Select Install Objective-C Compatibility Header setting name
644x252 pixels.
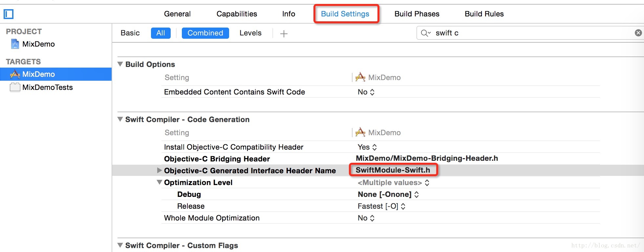click(234, 147)
